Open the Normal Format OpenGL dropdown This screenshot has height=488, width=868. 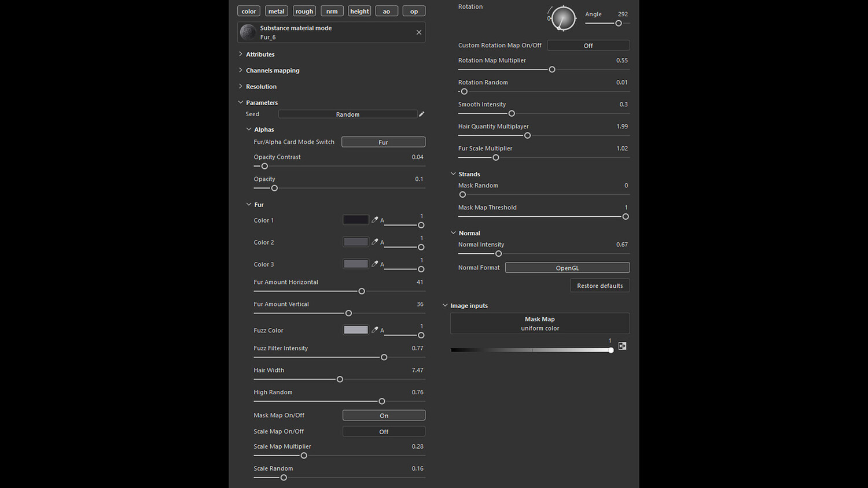567,268
